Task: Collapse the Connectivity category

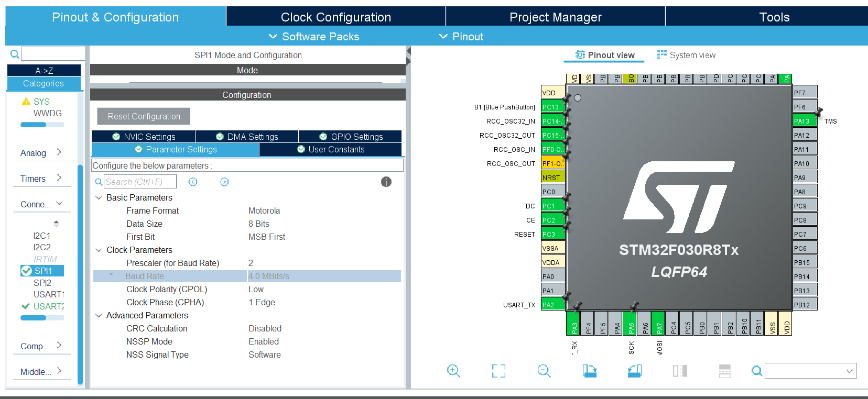Action: [x=41, y=204]
